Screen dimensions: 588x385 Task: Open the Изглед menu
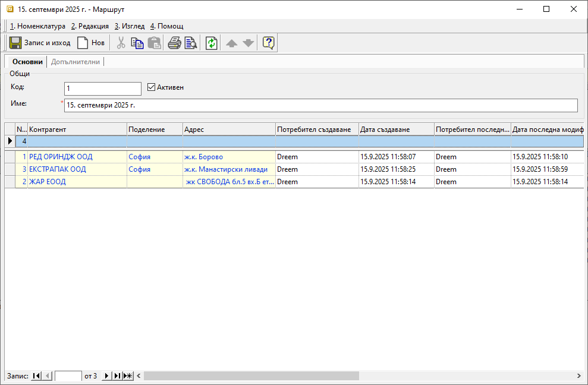click(130, 26)
